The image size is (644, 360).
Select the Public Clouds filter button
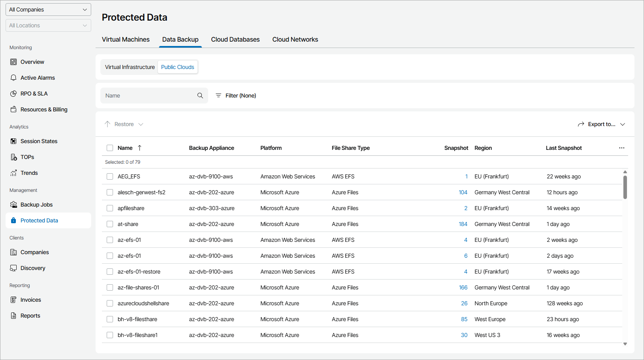pyautogui.click(x=177, y=67)
